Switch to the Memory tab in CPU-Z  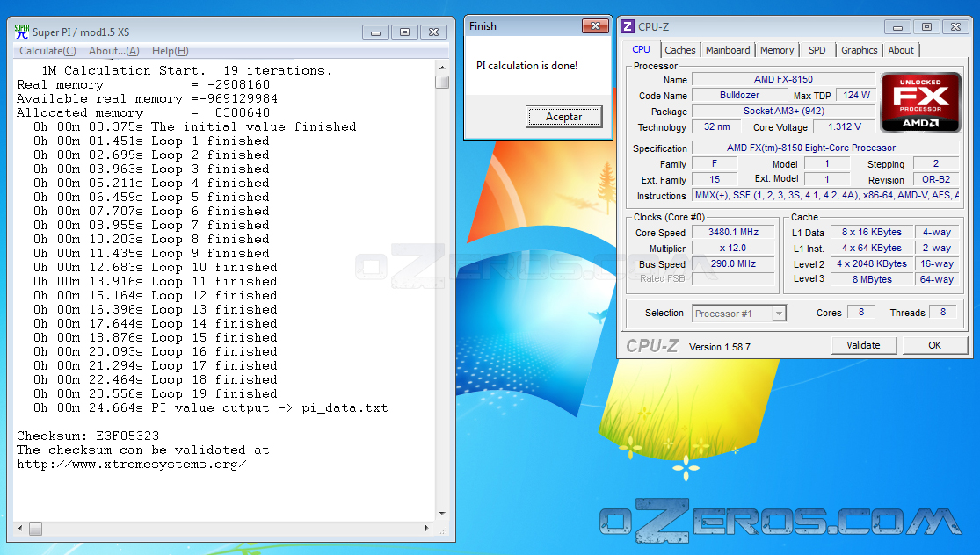[x=777, y=50]
